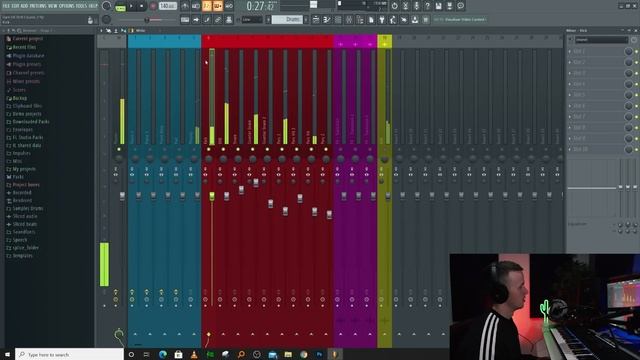Image resolution: width=640 pixels, height=360 pixels.
Task: Open the Slot 3 effect slot arrow menu
Action: [570, 73]
